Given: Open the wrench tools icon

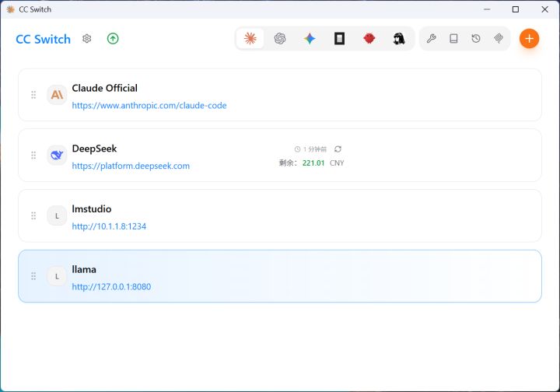Looking at the screenshot, I should tap(431, 38).
